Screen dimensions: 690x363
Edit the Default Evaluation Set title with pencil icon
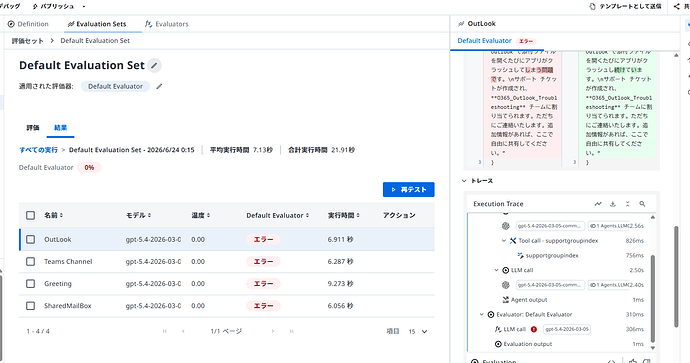(x=154, y=66)
